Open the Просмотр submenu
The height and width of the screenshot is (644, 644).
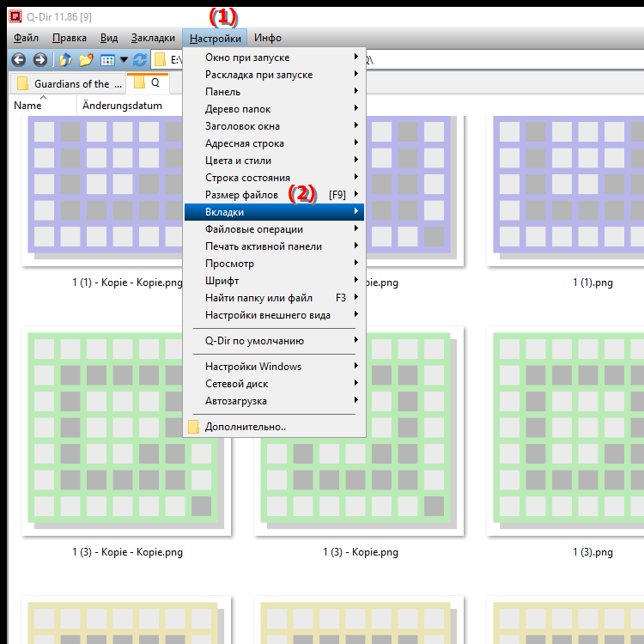click(x=274, y=264)
